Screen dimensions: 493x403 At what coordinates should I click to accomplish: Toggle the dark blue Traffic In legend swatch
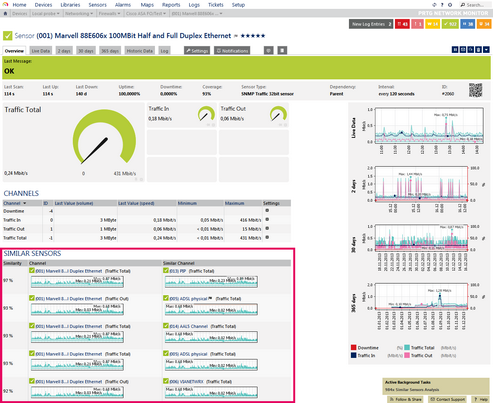pos(353,355)
